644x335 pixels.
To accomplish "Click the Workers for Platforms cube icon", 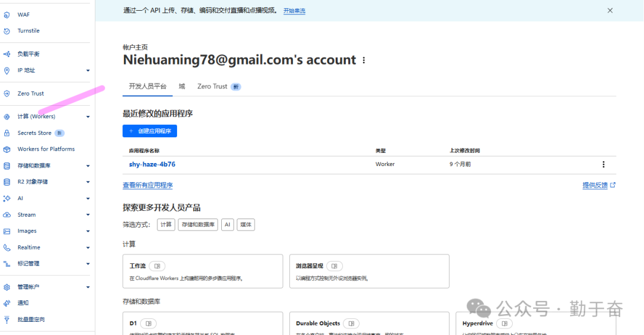I will 7,149.
